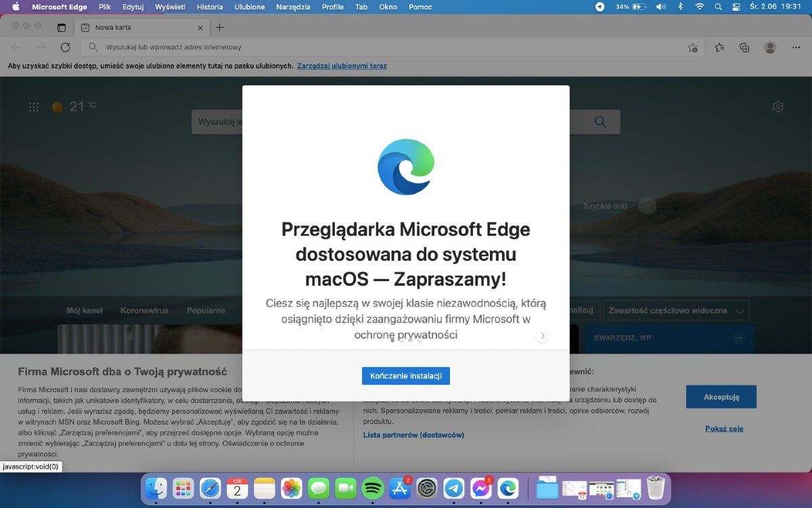Accept cookies with Akceptuję button
Screen dimensions: 812x508
coord(721,397)
